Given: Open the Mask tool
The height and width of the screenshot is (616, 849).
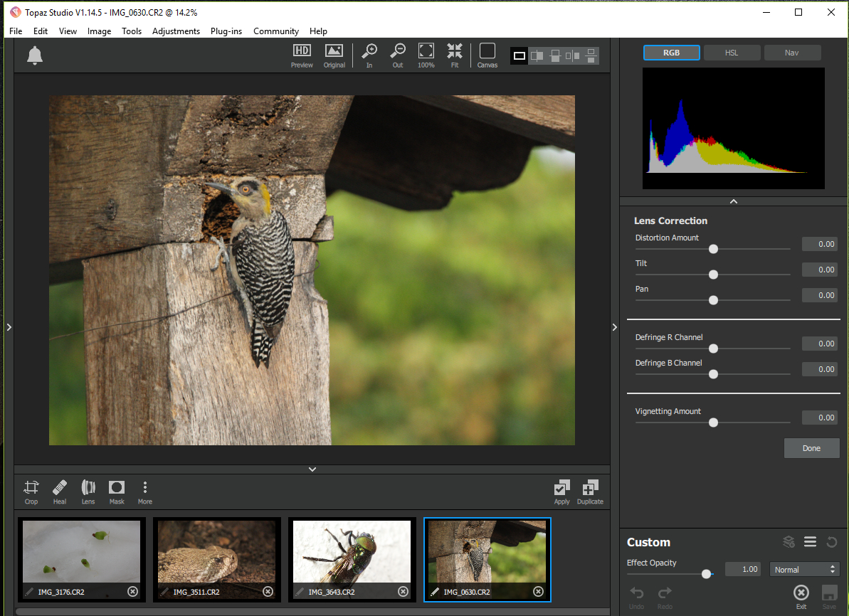Looking at the screenshot, I should click(x=117, y=490).
